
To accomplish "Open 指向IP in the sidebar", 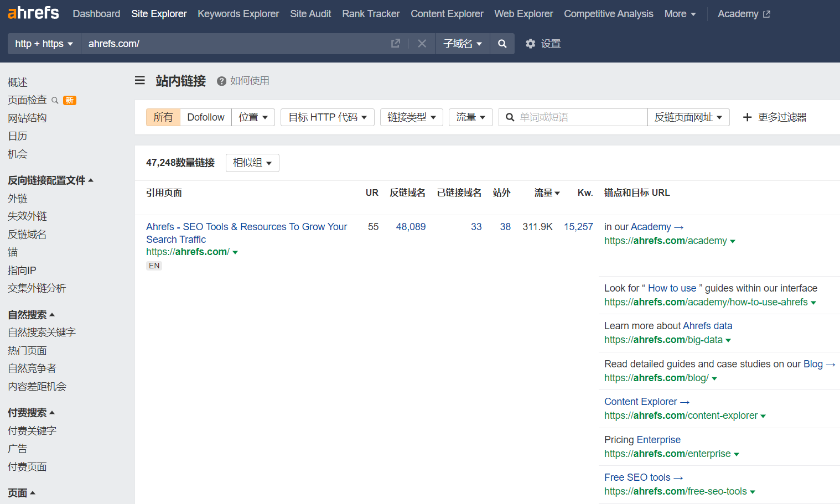I will click(x=22, y=271).
